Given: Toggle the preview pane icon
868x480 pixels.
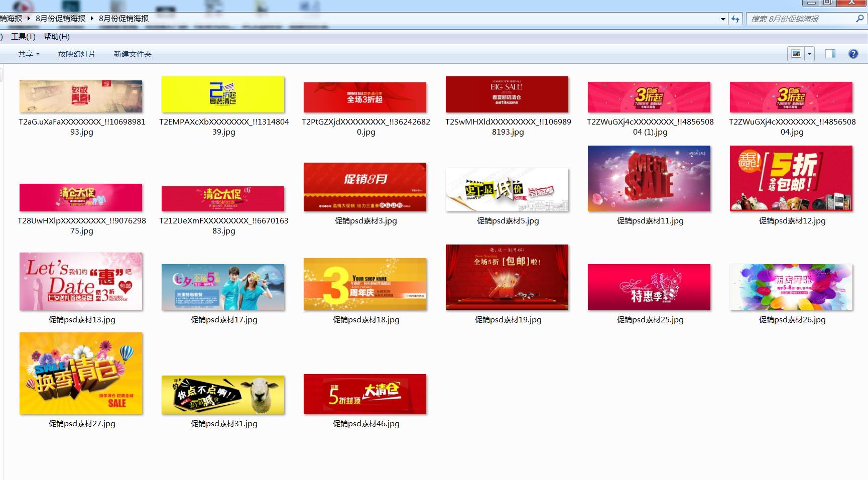Looking at the screenshot, I should point(830,54).
